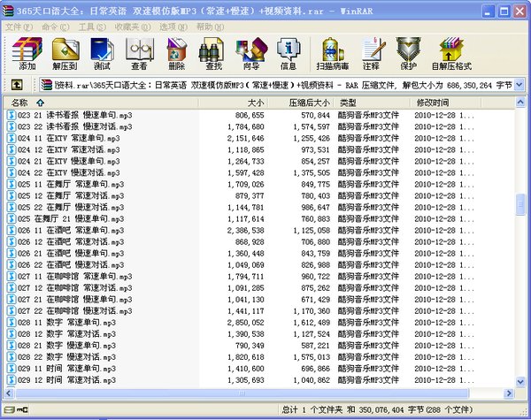Sort by 压缩后大小 column header
This screenshot has width=531, height=420.
pyautogui.click(x=301, y=103)
